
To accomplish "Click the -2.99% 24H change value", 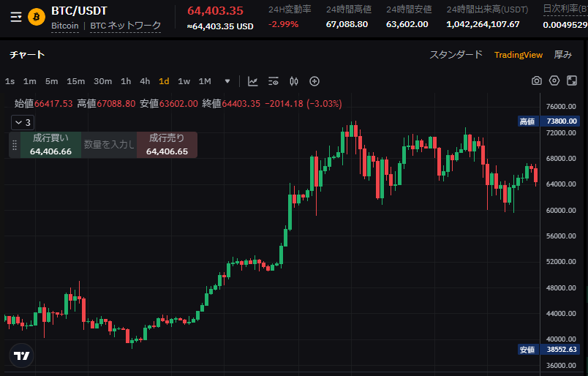I will point(283,24).
